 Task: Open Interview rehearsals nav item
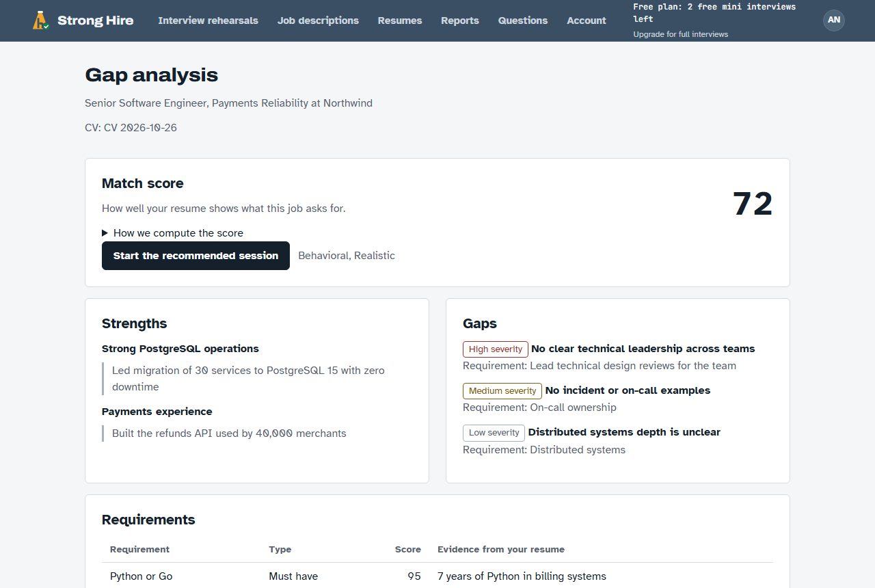[208, 21]
